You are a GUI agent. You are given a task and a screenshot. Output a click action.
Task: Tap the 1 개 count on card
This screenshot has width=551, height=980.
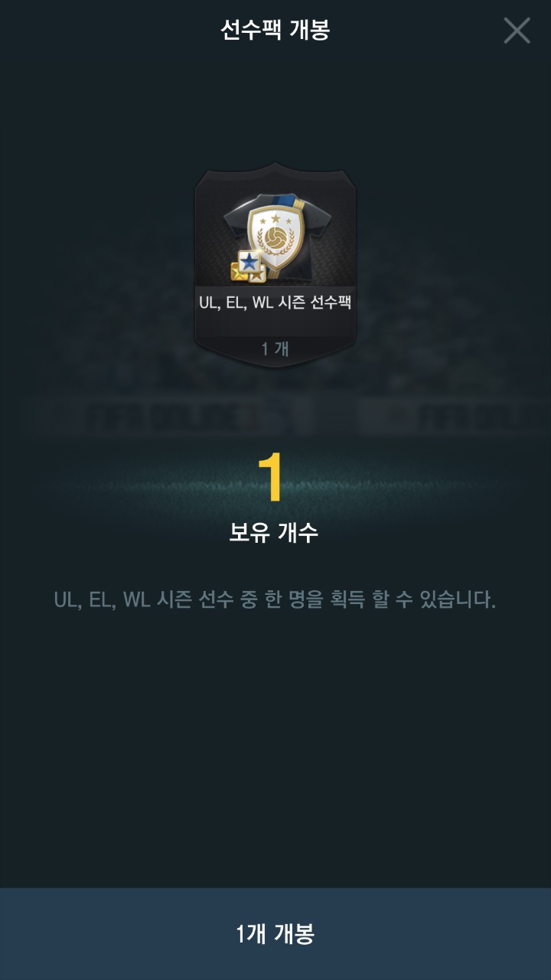[275, 349]
